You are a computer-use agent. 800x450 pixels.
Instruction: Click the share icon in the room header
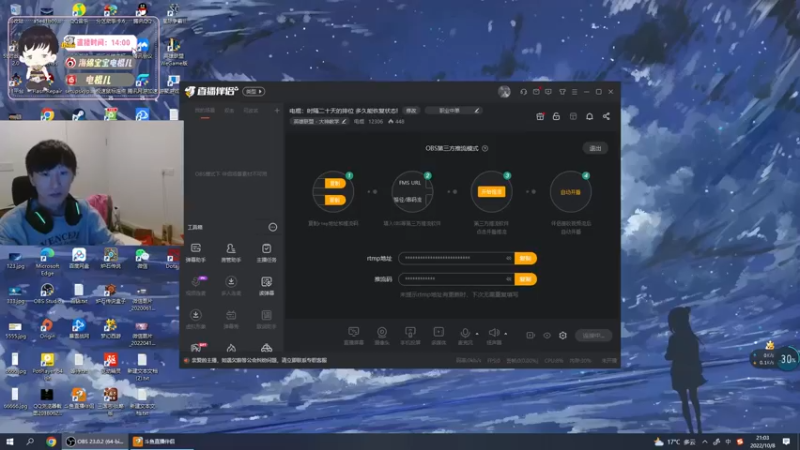(x=606, y=116)
